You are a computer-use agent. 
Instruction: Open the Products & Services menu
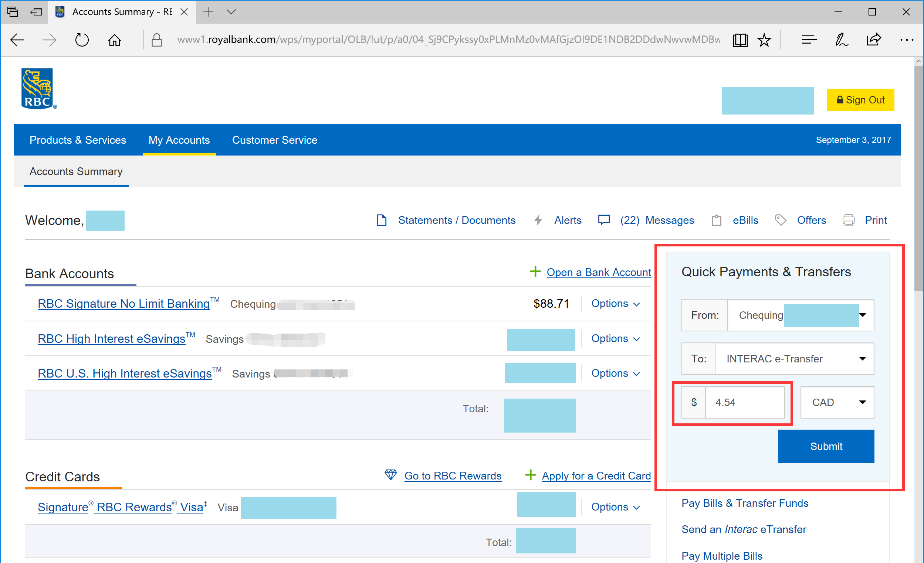click(x=78, y=140)
